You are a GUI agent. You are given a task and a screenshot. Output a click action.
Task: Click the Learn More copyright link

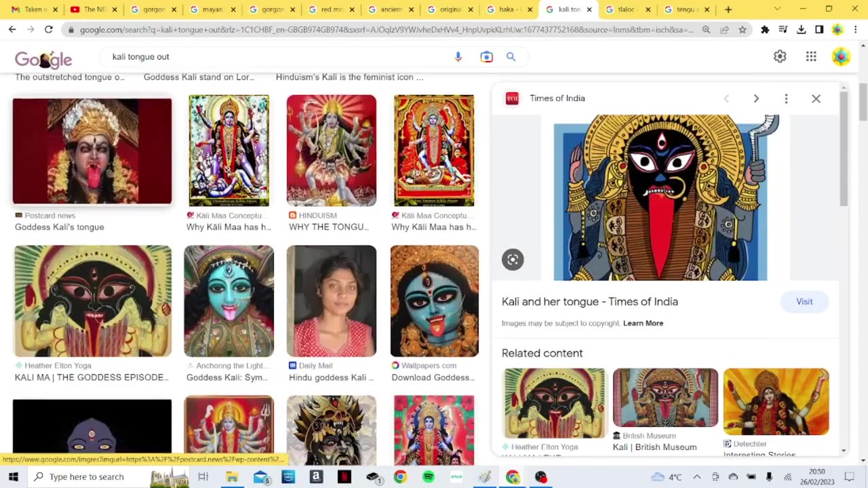(x=643, y=323)
